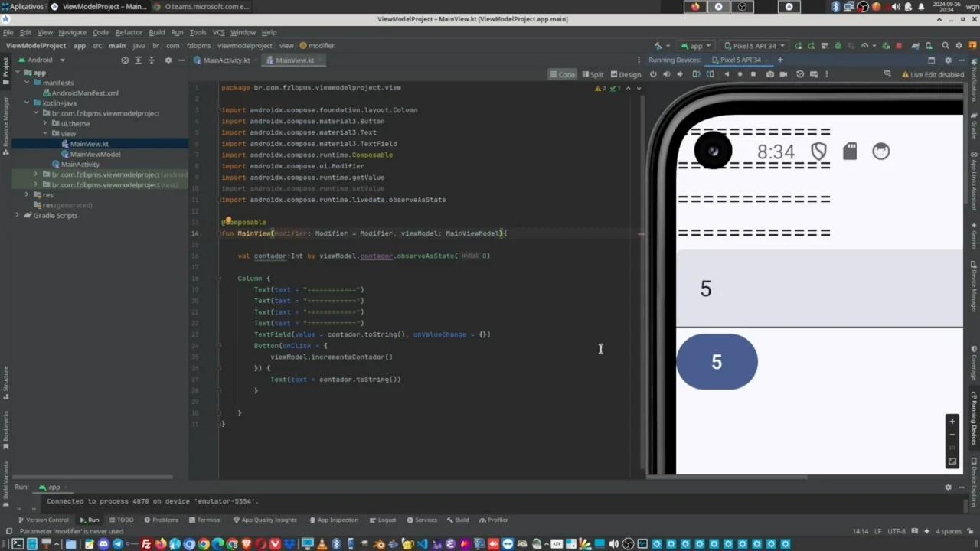Click the blue '5' counter button in the emulator
The height and width of the screenshot is (551, 980).
coord(717,361)
